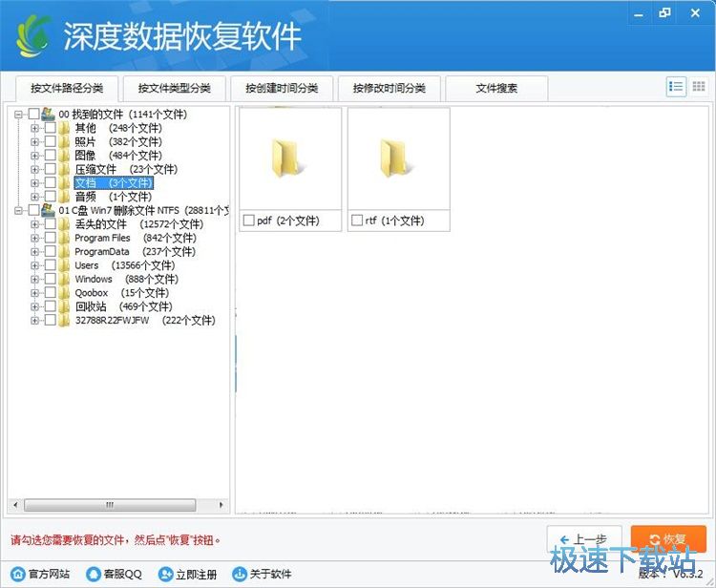Screen dimensions: 716x588
Task: Click the tree scrollbar right arrow
Action: coord(221,505)
